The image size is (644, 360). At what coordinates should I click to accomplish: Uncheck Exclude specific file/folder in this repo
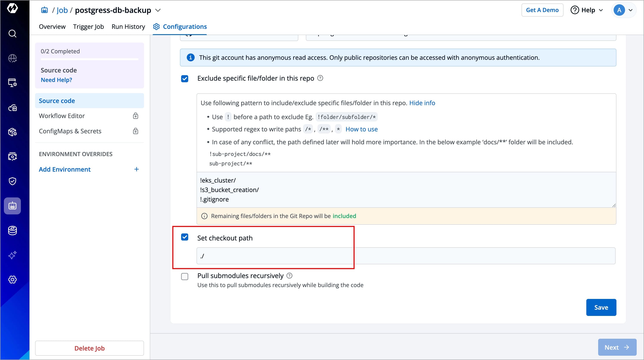pos(184,79)
